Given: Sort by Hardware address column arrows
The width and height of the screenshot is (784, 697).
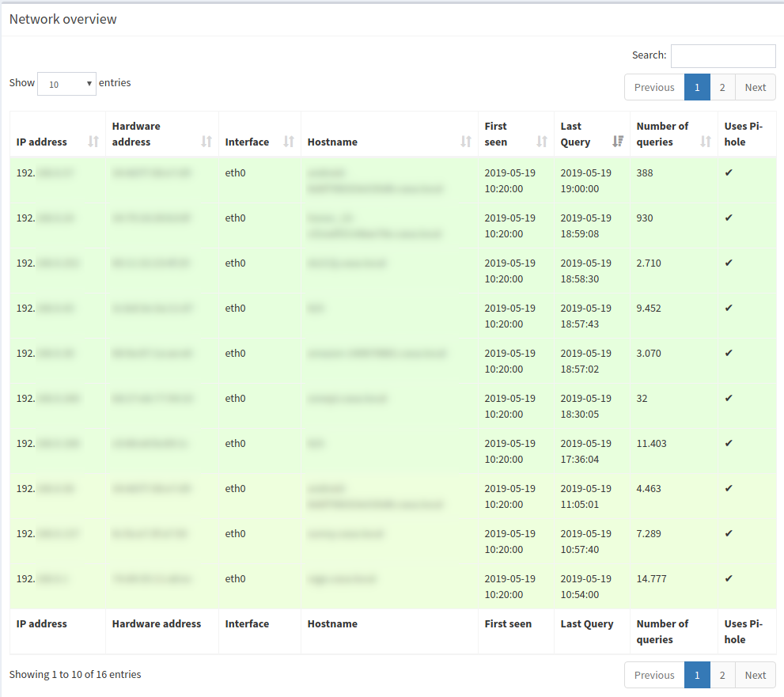Looking at the screenshot, I should point(206,142).
